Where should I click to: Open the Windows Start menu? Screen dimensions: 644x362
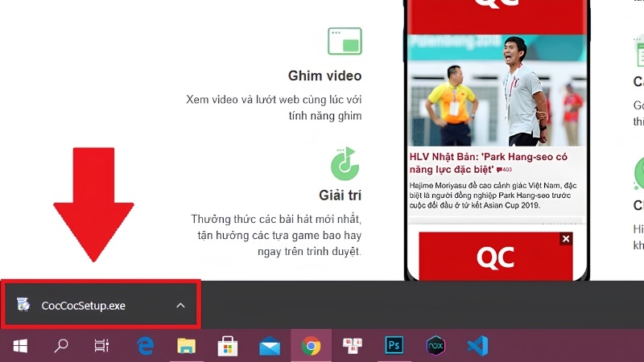pyautogui.click(x=20, y=346)
